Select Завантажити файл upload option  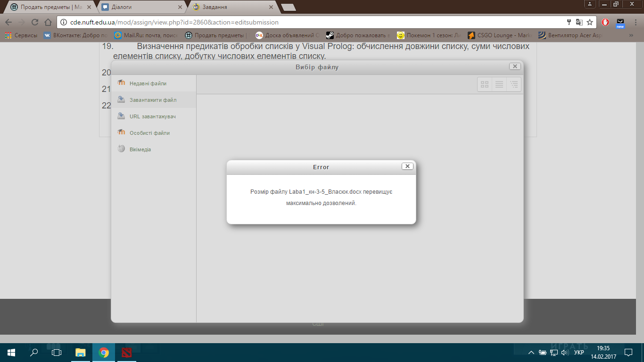click(x=153, y=100)
